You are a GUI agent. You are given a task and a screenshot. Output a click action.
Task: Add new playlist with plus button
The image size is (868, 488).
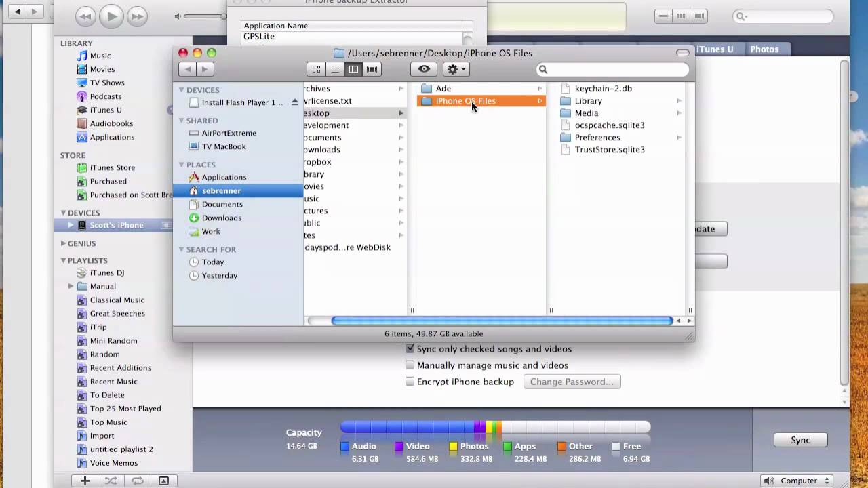pos(85,481)
